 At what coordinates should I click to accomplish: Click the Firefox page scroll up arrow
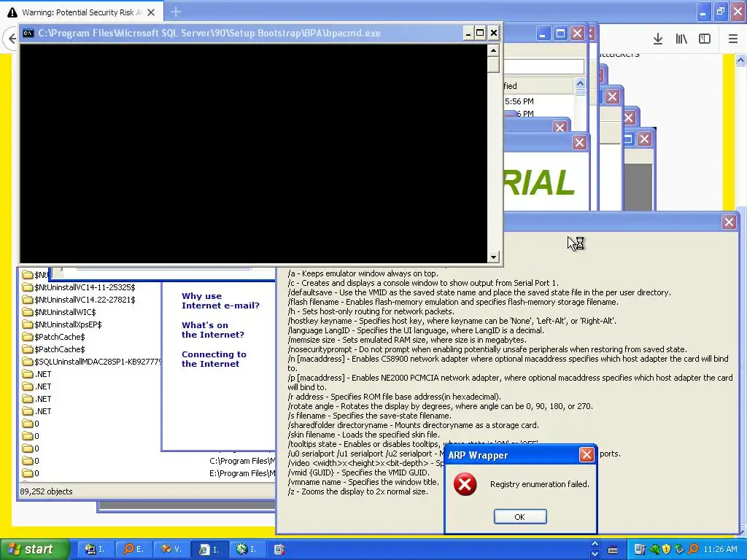pos(740,60)
